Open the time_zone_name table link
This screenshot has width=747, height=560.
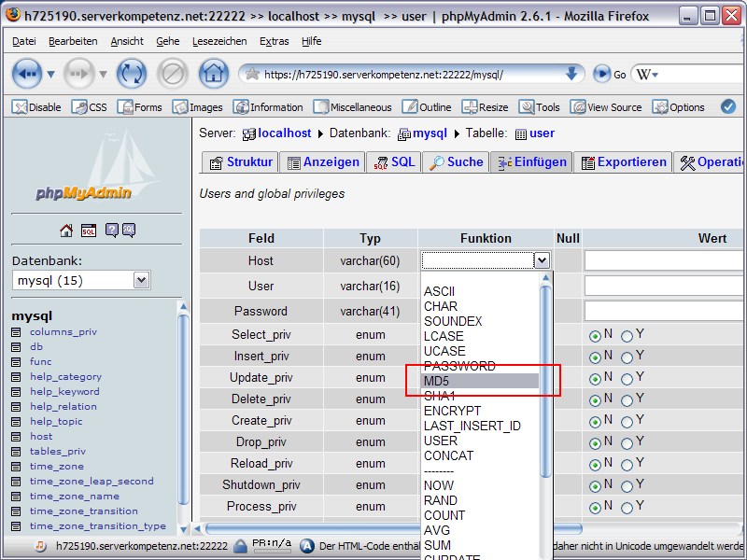point(75,497)
